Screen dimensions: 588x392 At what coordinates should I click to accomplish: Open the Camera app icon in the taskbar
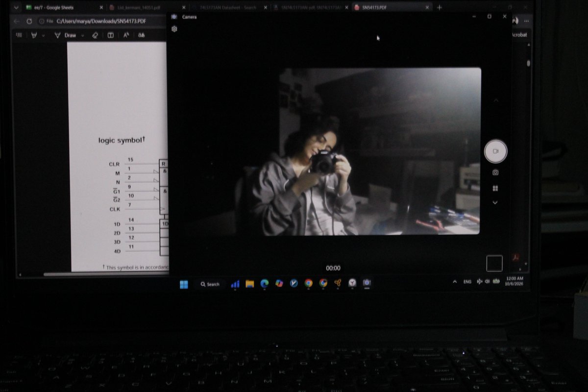367,283
